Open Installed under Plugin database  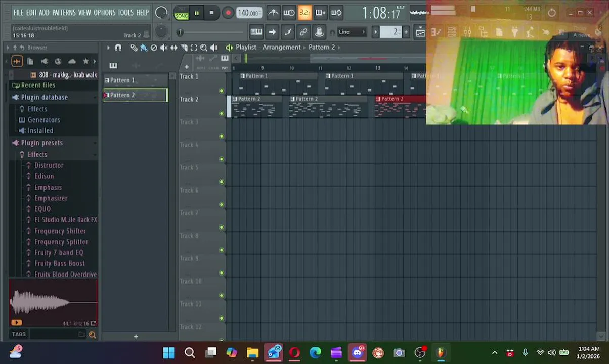point(54,131)
